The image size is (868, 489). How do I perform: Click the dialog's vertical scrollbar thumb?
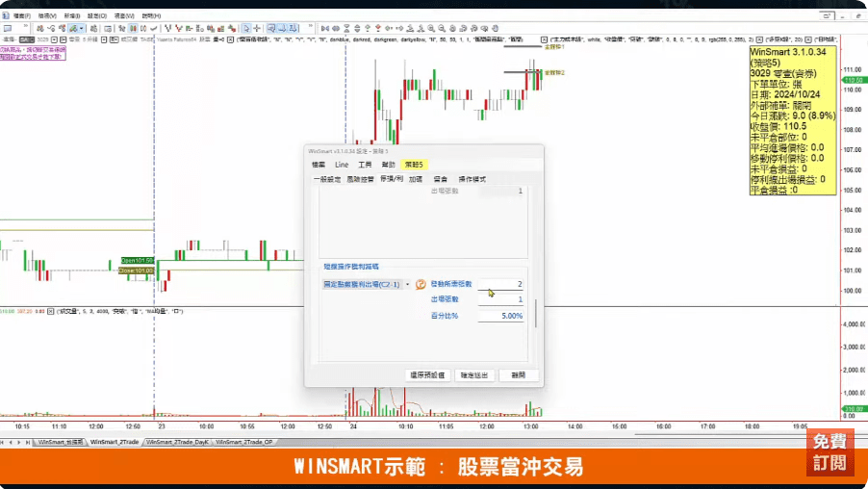tap(535, 313)
